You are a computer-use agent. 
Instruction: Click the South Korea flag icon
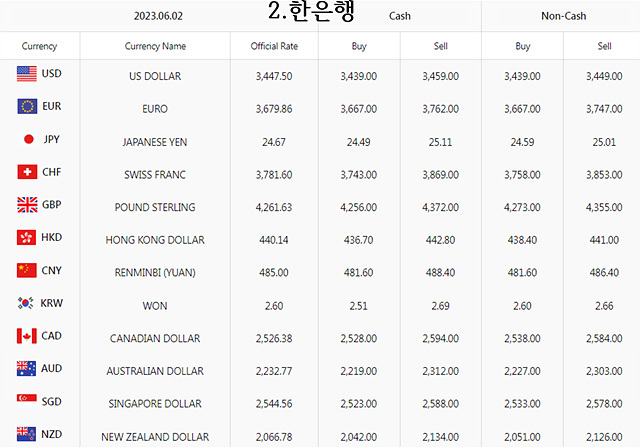click(26, 303)
